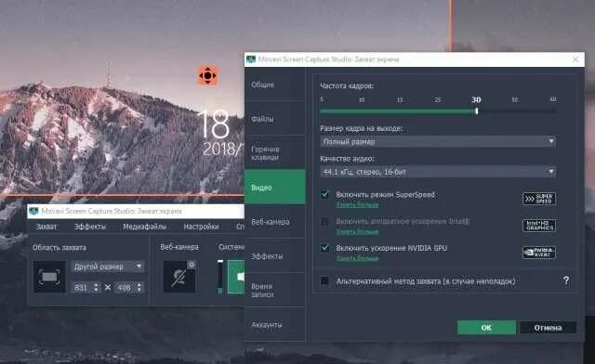The image size is (595, 364).
Task: Click the SuperSpeed badge icon
Action: pos(539,199)
